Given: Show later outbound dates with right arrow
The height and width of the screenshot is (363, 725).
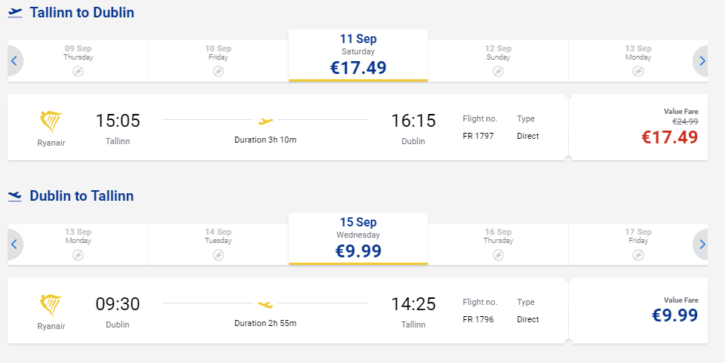Looking at the screenshot, I should pos(701,61).
